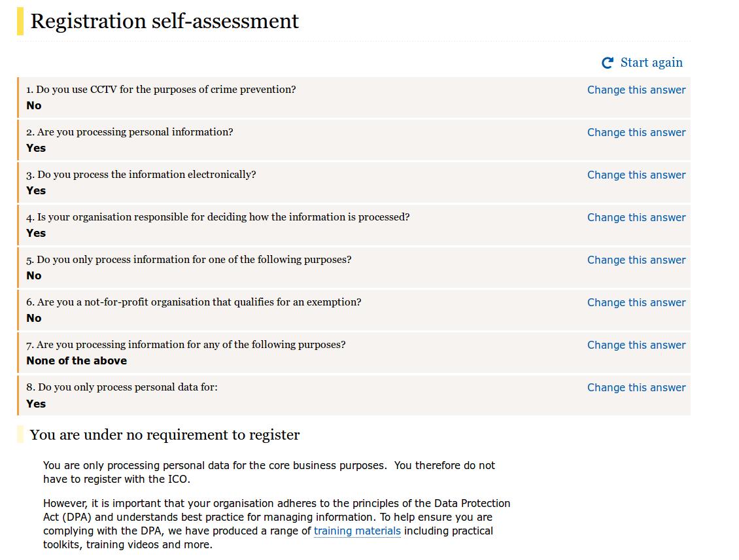Image resolution: width=739 pixels, height=560 pixels.
Task: Open the training materials link
Action: tap(357, 531)
